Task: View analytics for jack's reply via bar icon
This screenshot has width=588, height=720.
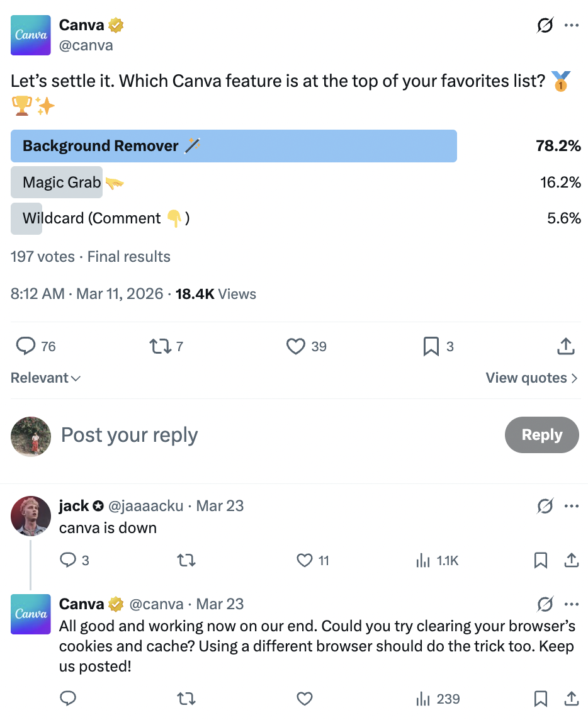Action: pyautogui.click(x=423, y=560)
